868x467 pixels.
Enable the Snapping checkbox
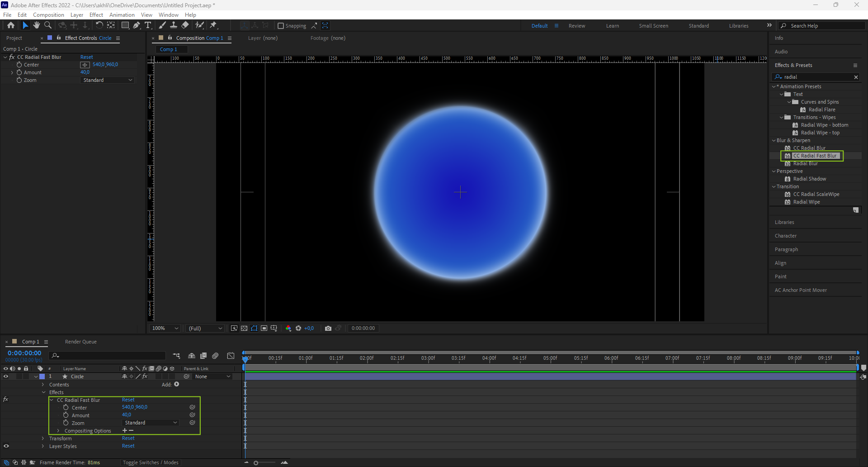coord(281,26)
